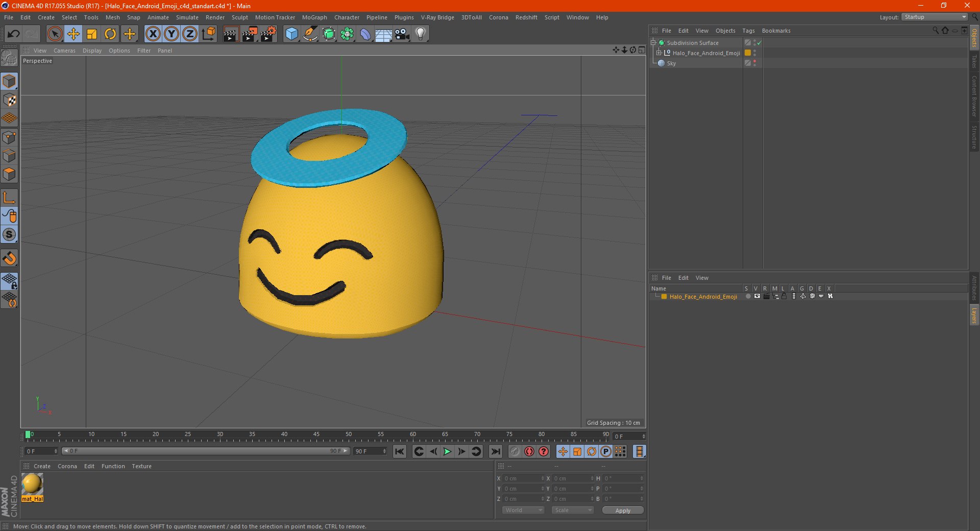The height and width of the screenshot is (531, 980).
Task: Click the Undo arrow icon
Action: click(14, 34)
